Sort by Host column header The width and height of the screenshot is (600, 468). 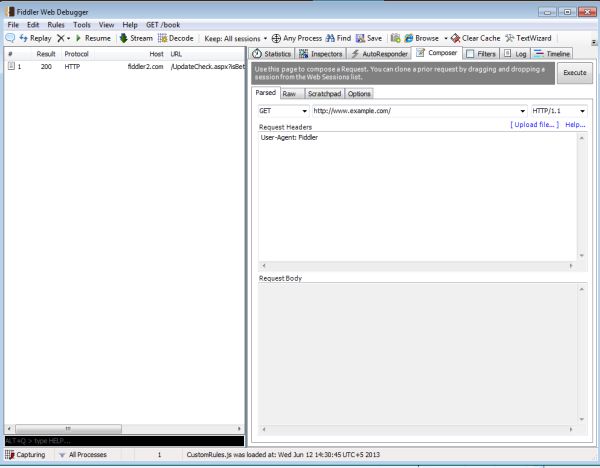[156, 54]
